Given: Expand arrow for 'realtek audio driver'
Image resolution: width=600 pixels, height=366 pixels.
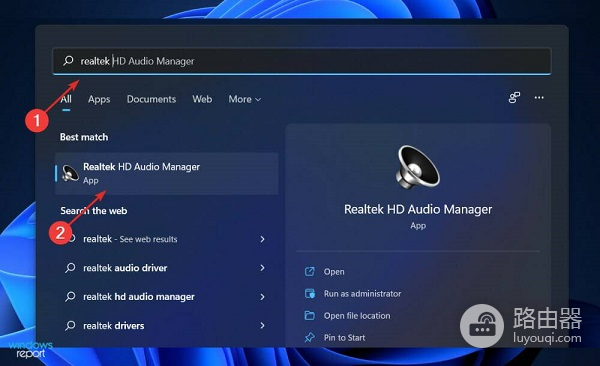Looking at the screenshot, I should (262, 268).
